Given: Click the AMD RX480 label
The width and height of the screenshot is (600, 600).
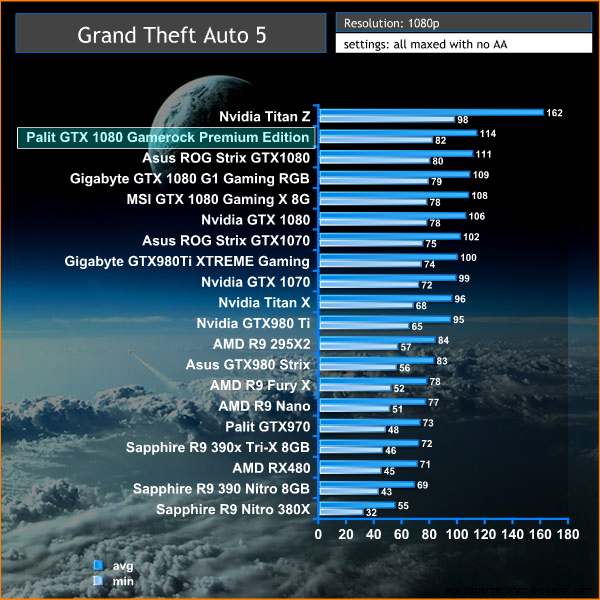Looking at the screenshot, I should click(x=271, y=468).
